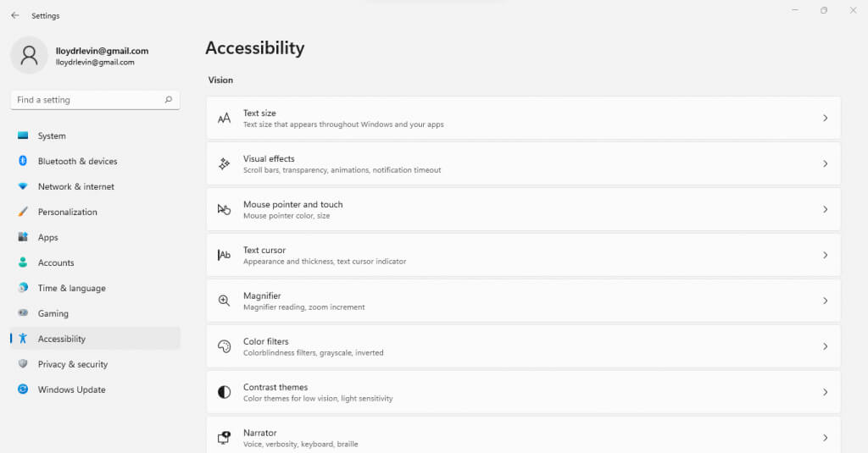The image size is (868, 453).
Task: Click the Color filters palette icon
Action: (224, 346)
